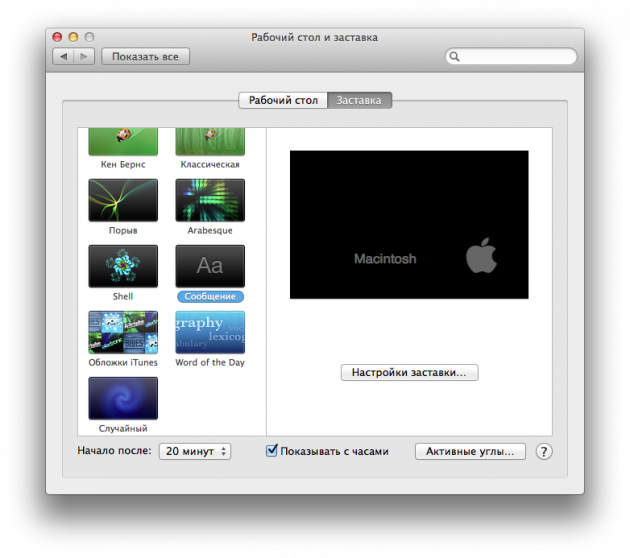Image resolution: width=630 pixels, height=558 pixels.
Task: Click the Сообщение label
Action: (x=210, y=296)
